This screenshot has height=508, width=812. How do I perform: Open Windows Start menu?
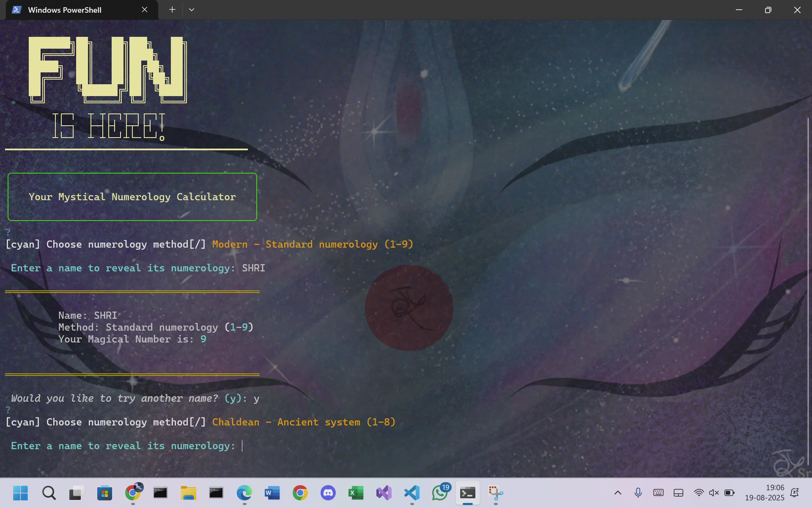[x=20, y=493]
